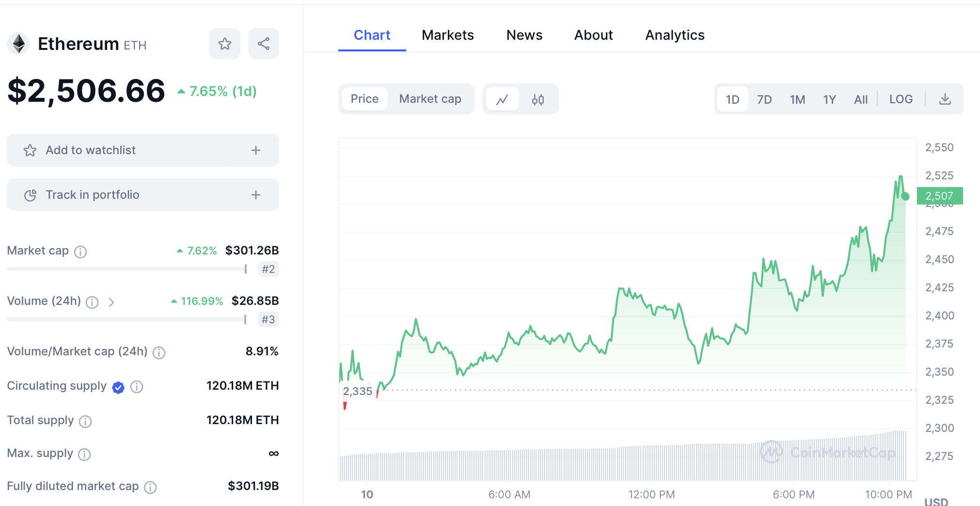The height and width of the screenshot is (506, 980).
Task: Open the Markets tab
Action: tap(447, 35)
